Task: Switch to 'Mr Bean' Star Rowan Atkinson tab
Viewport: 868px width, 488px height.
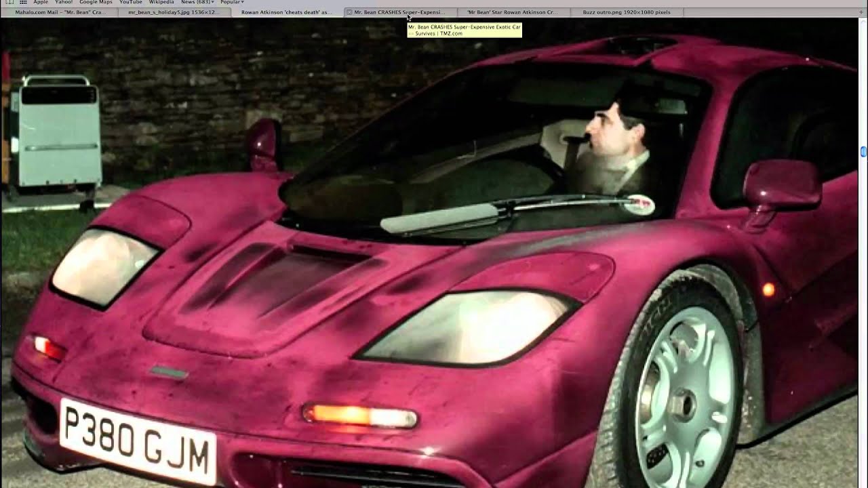Action: coord(513,12)
